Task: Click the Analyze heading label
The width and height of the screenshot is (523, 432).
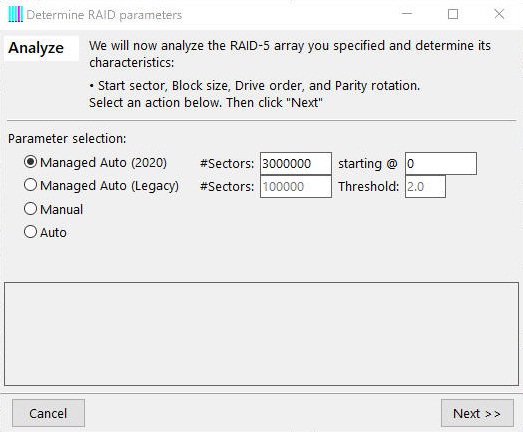Action: pyautogui.click(x=36, y=48)
